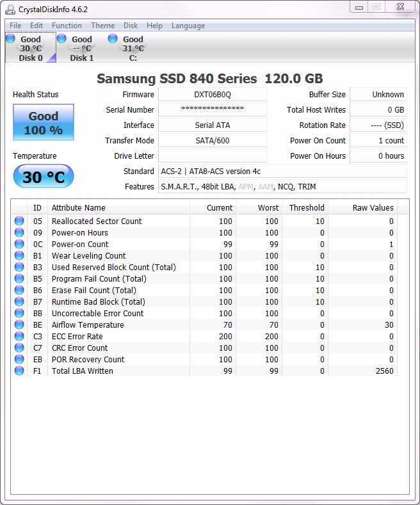The width and height of the screenshot is (420, 505).
Task: Click status orb for Wear Leveling Count
Action: pyautogui.click(x=19, y=255)
